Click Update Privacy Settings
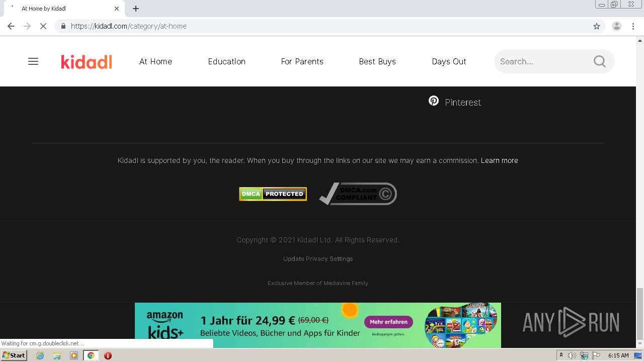Screen dimensions: 644x362 pyautogui.click(x=318, y=258)
